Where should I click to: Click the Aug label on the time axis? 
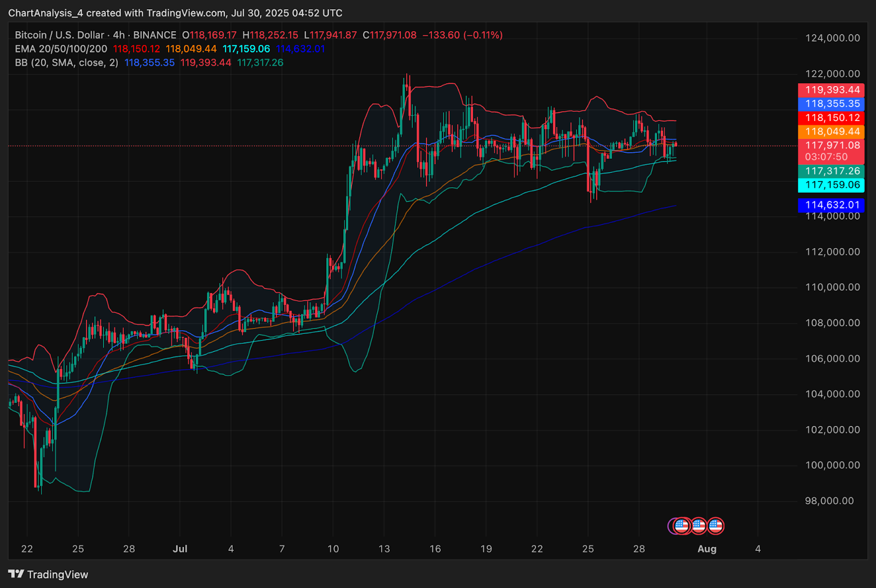point(707,549)
